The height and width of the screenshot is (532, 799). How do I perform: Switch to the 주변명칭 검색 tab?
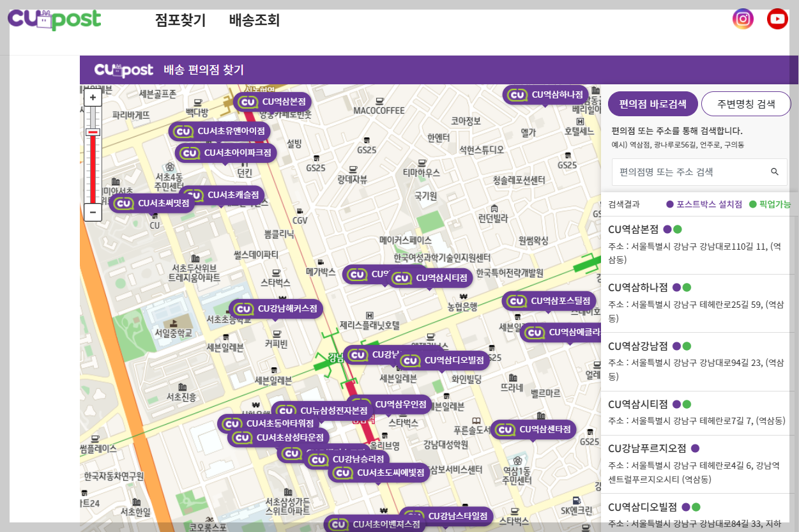[x=746, y=103]
